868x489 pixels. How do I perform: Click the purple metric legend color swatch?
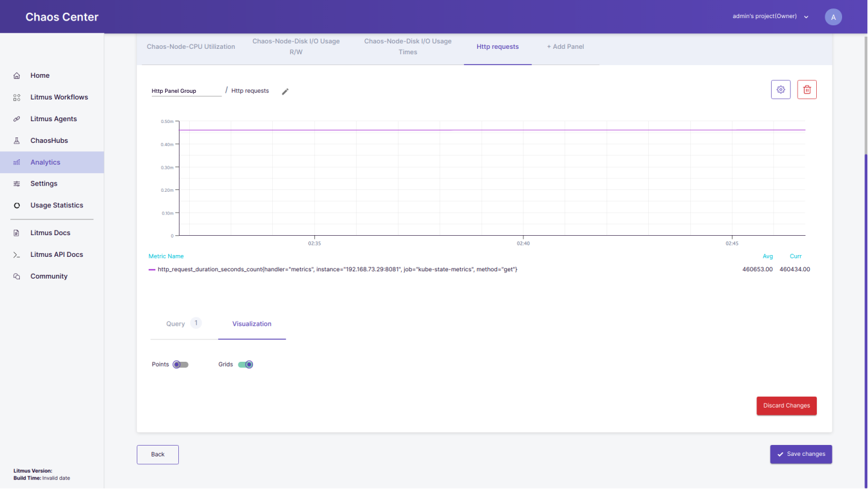coord(152,270)
